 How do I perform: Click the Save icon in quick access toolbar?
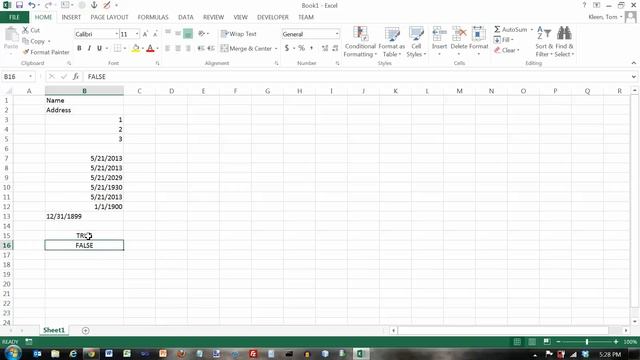19,5
